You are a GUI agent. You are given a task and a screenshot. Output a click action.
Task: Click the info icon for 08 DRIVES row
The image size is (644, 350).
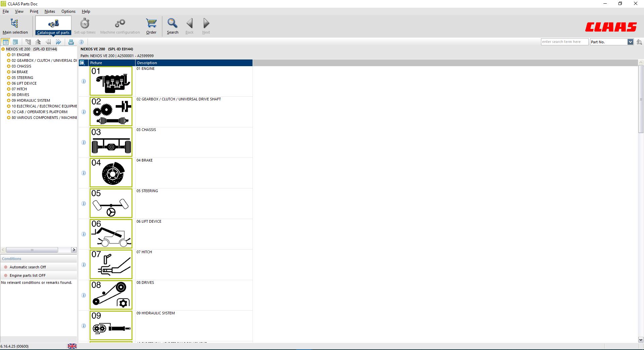point(84,295)
